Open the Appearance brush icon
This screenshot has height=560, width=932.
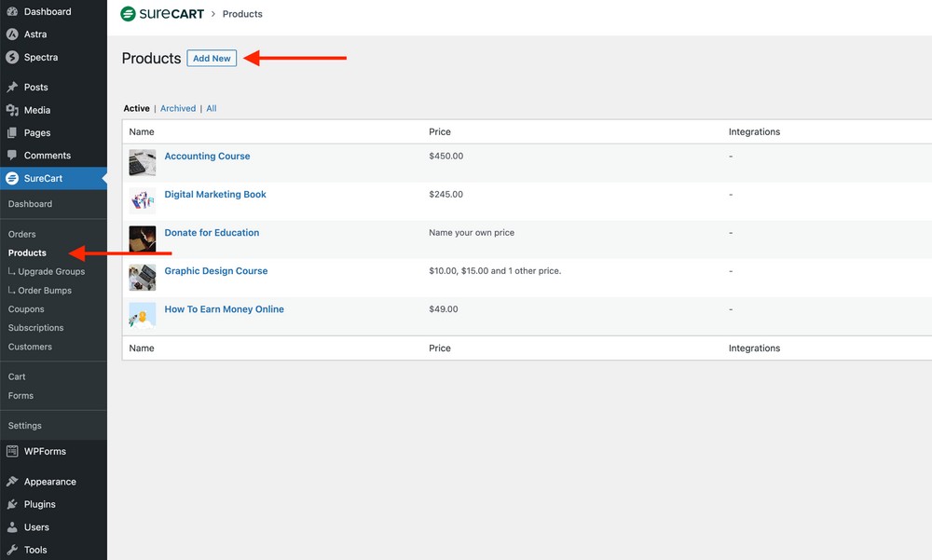click(x=12, y=482)
